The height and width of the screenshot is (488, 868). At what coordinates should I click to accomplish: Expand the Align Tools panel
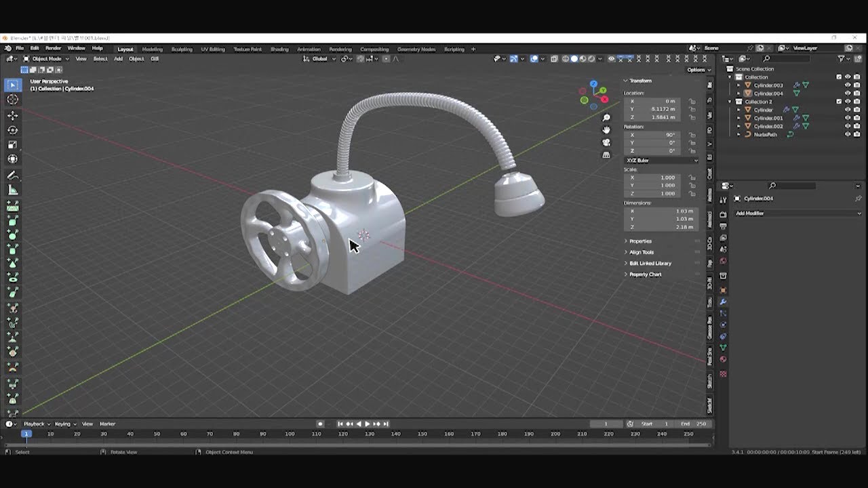[x=642, y=252]
